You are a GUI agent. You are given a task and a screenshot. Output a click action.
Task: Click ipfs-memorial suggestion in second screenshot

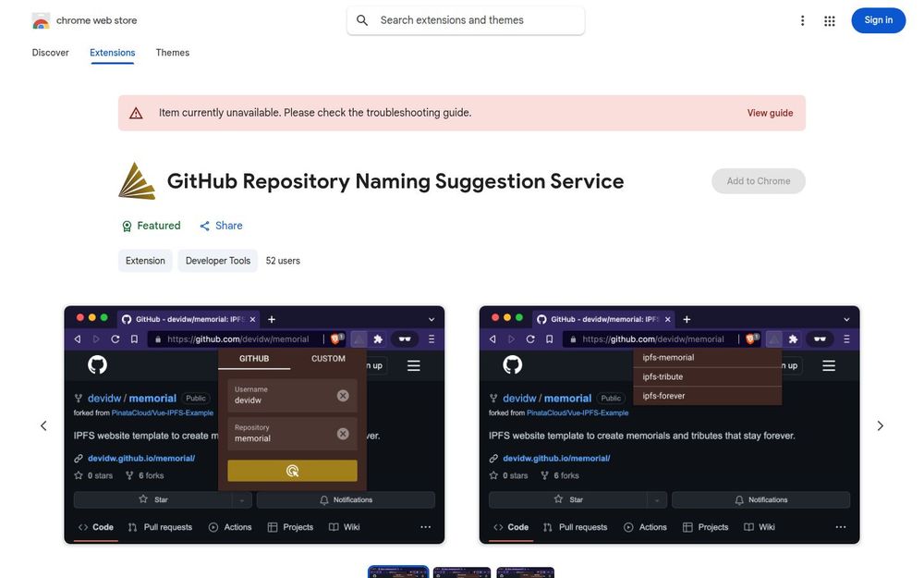pyautogui.click(x=707, y=357)
